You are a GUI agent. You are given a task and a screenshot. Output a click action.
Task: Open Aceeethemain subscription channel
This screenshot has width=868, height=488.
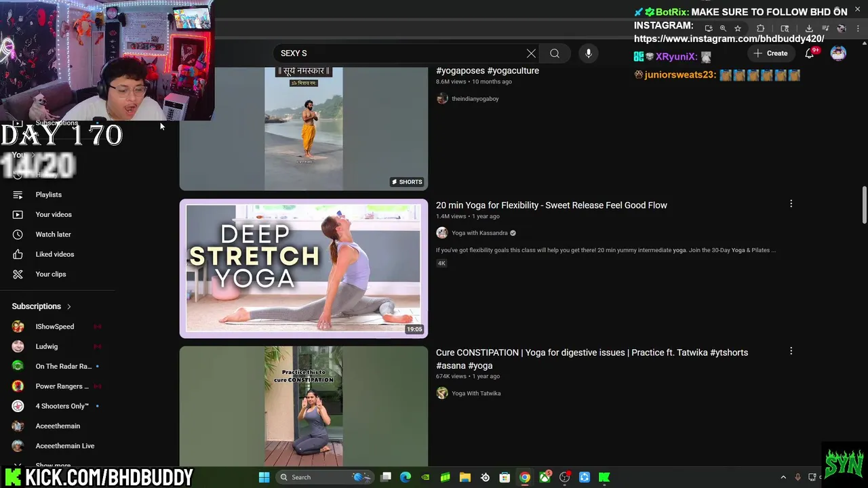tap(58, 426)
